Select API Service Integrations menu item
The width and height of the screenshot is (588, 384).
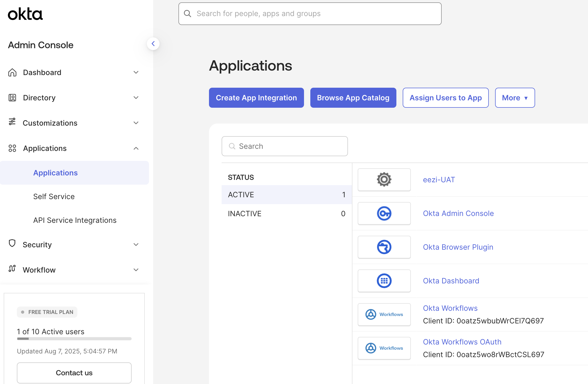pos(75,220)
